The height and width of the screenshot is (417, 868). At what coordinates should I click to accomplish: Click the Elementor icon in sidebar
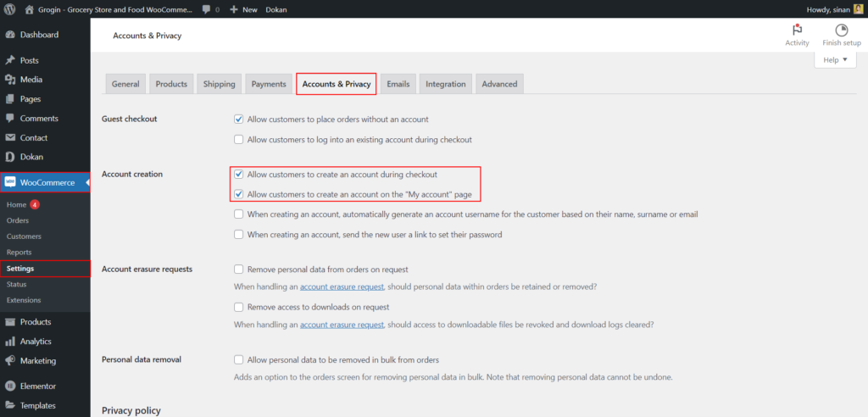pyautogui.click(x=10, y=386)
